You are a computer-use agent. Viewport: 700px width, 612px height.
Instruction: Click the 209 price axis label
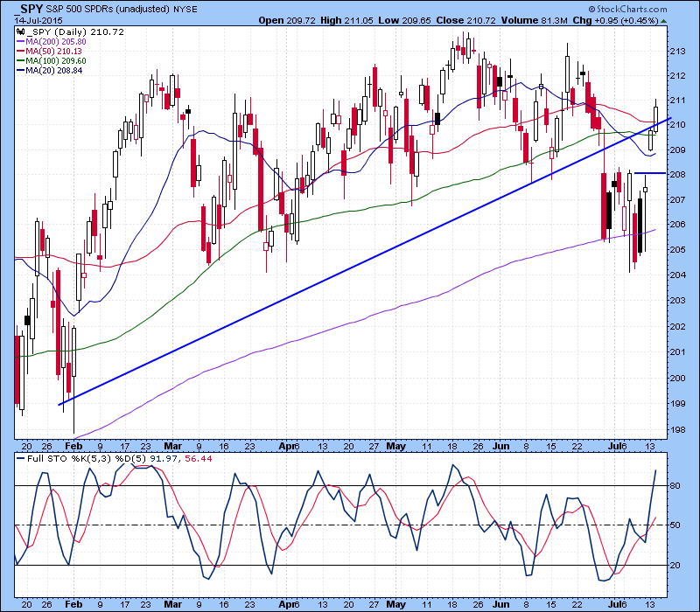coord(677,150)
